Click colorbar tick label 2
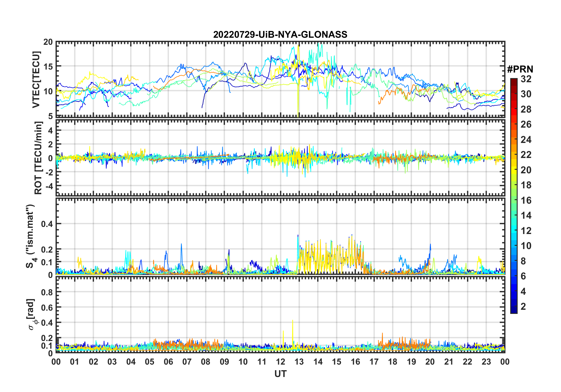 coord(523,307)
